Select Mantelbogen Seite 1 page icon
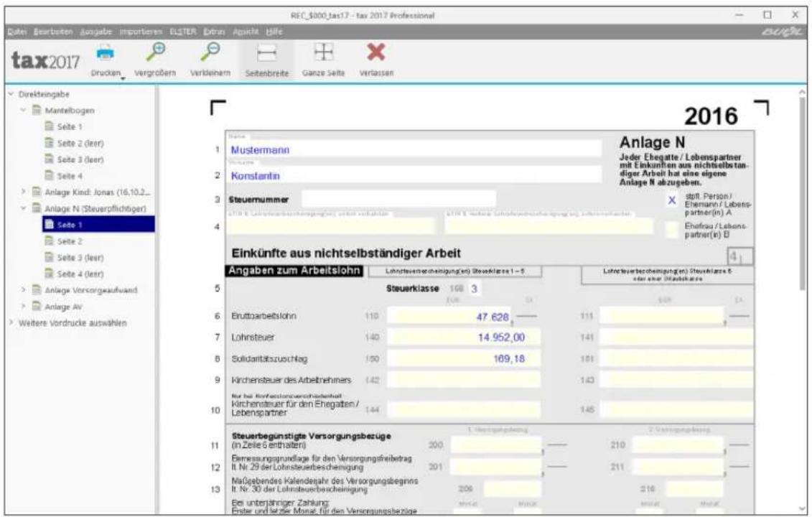The width and height of the screenshot is (812, 517). point(49,126)
